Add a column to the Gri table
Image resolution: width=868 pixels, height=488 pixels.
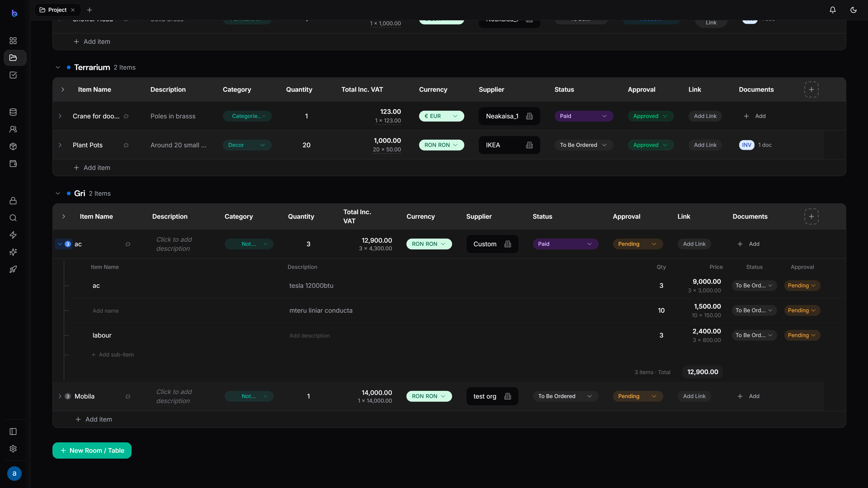[811, 217]
